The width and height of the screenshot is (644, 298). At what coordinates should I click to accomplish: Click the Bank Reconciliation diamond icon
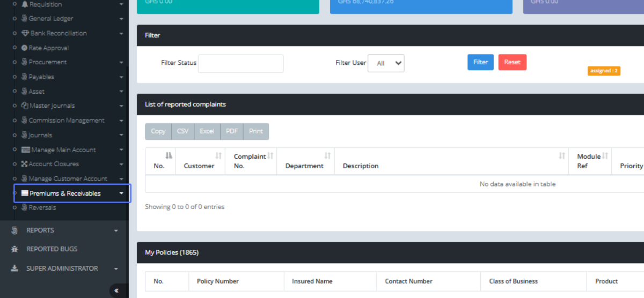[25, 33]
